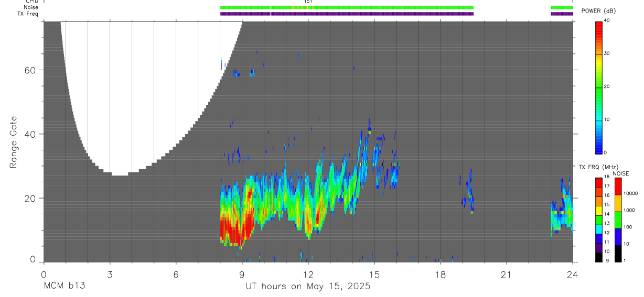This screenshot has width=644, height=297.
Task: Select the yellow 1000 segment of NOISE legend
Action: 618,203
